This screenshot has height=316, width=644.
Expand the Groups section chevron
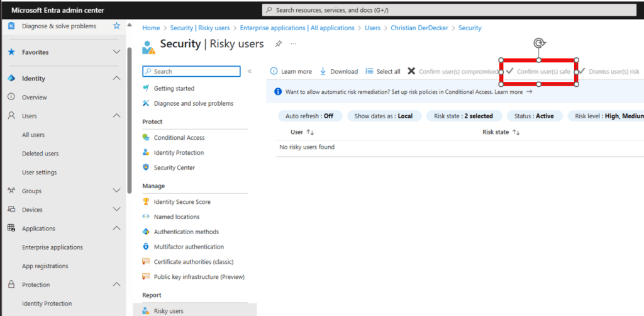[x=116, y=191]
